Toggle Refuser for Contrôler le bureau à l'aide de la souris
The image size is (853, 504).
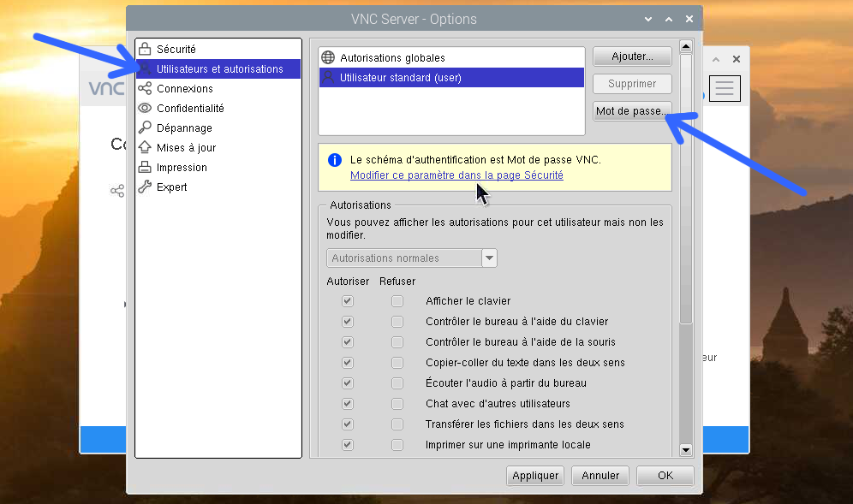397,342
